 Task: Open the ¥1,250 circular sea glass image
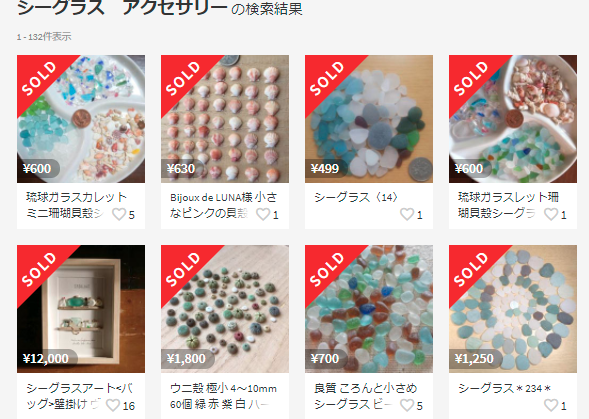point(513,309)
